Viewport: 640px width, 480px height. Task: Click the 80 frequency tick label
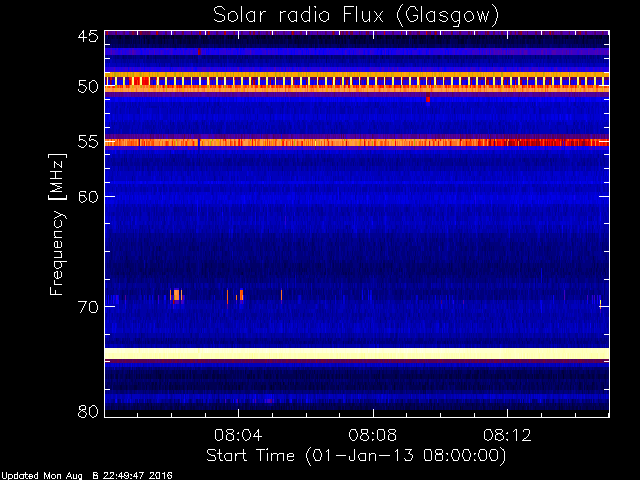[x=88, y=411]
